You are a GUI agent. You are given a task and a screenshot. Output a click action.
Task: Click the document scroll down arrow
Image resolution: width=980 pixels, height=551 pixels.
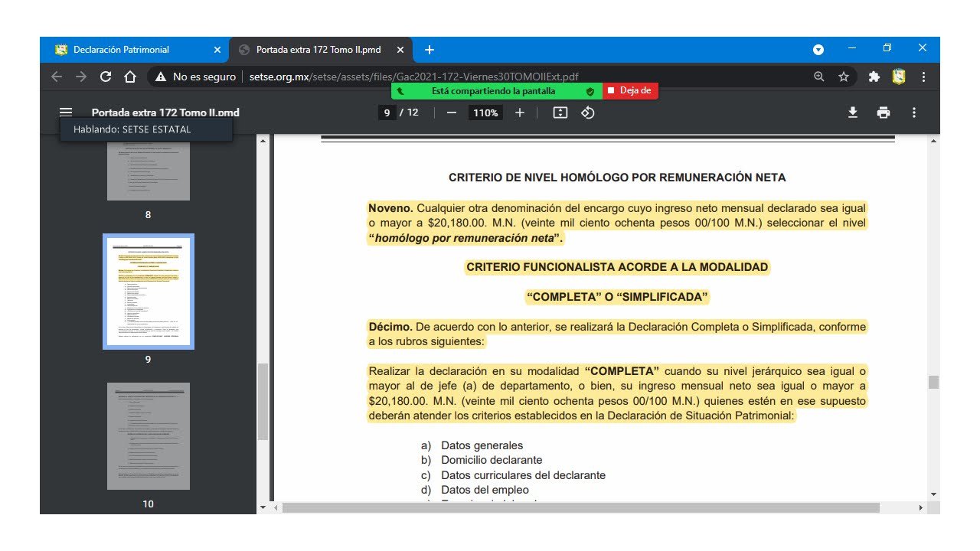point(933,494)
